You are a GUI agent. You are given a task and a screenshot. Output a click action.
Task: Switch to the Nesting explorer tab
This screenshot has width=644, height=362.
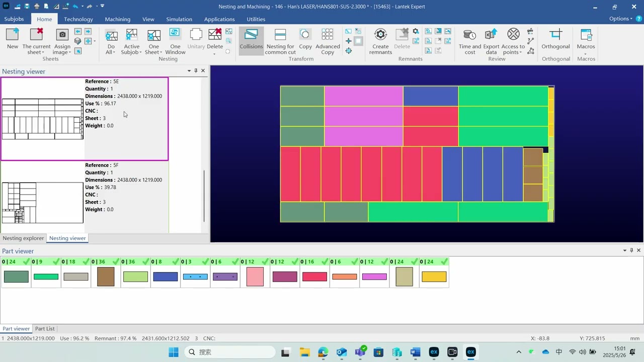click(x=23, y=238)
